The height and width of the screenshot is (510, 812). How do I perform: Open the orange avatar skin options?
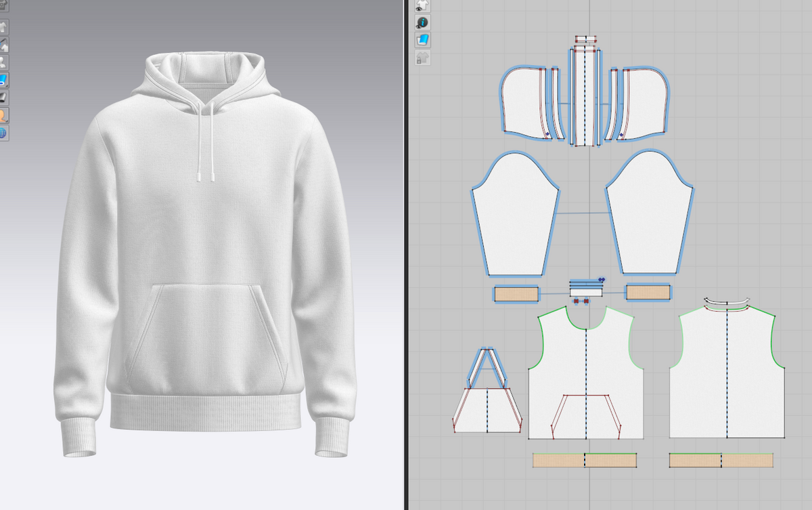click(3, 115)
